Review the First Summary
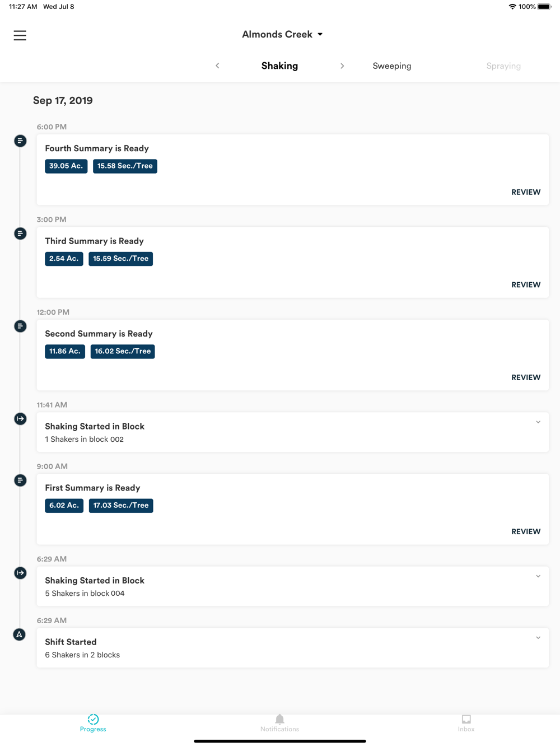The image size is (560, 747). point(526,531)
